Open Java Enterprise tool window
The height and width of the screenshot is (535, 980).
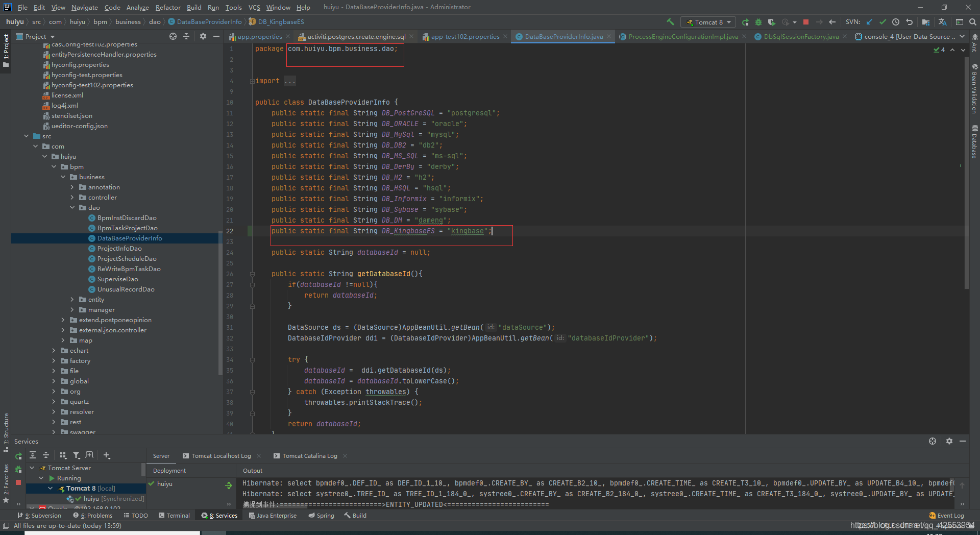pyautogui.click(x=273, y=516)
